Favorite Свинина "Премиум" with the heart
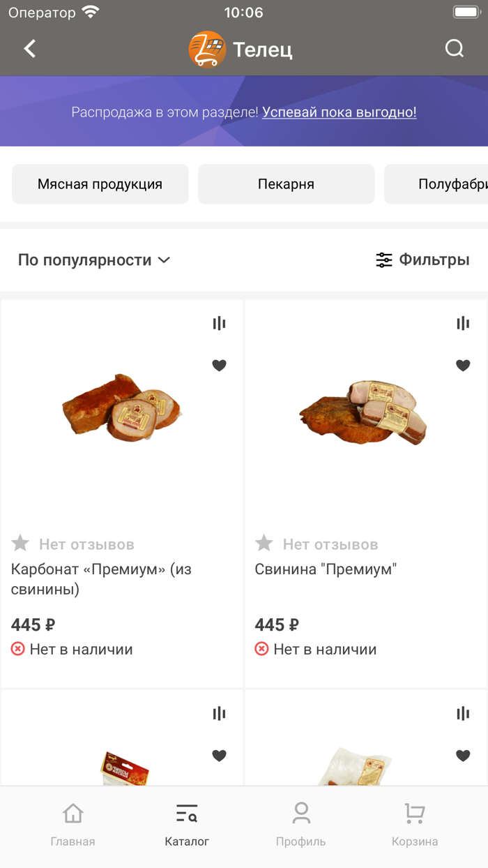Viewport: 488px width, 868px height. click(x=463, y=365)
